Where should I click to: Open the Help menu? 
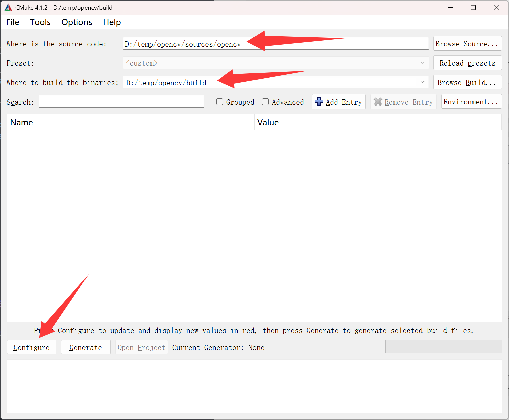112,22
